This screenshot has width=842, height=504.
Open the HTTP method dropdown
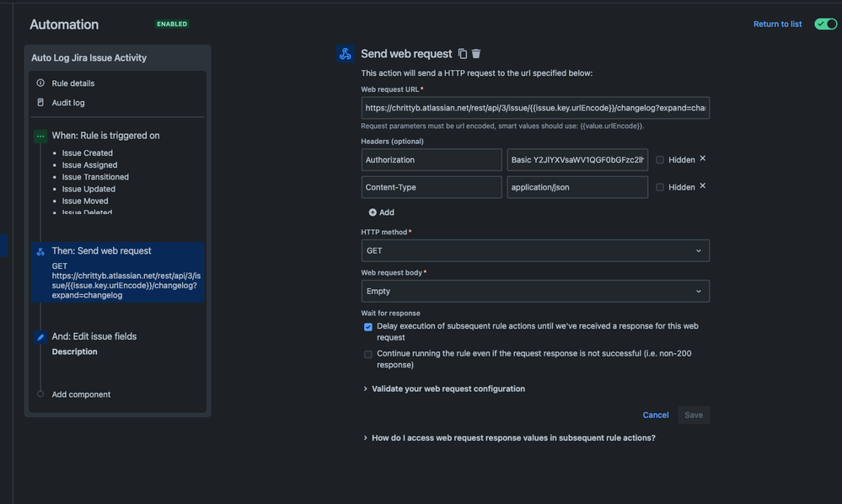535,250
